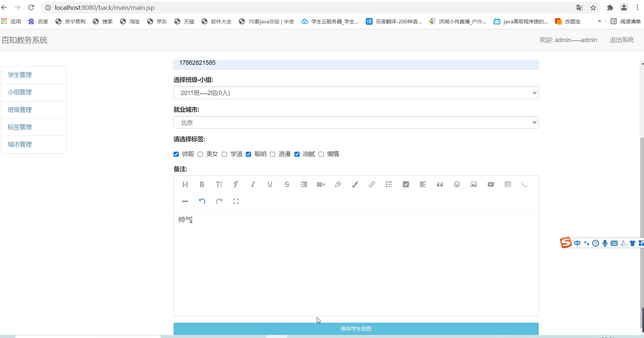644x338 pixels.
Task: Toggle Italic formatting in the editor
Action: point(253,184)
